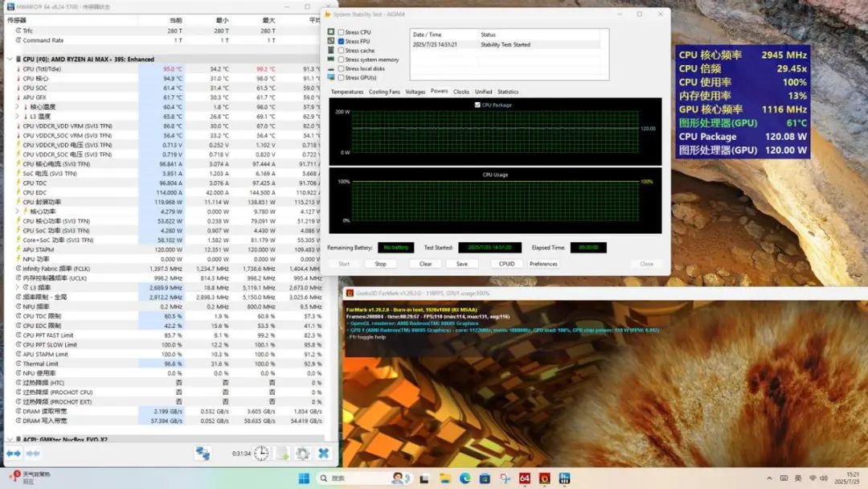Click the Preferences button
Viewport: 868px width, 489px height.
click(x=543, y=264)
